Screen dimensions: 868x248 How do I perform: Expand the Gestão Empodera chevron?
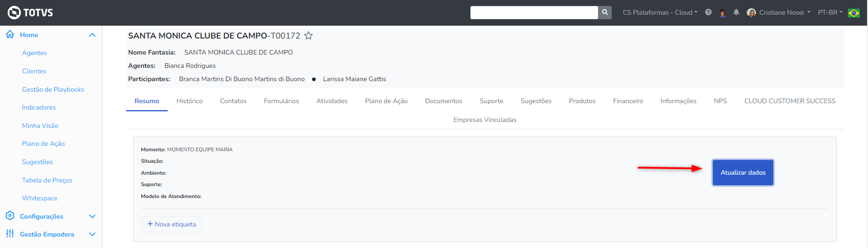[92, 234]
